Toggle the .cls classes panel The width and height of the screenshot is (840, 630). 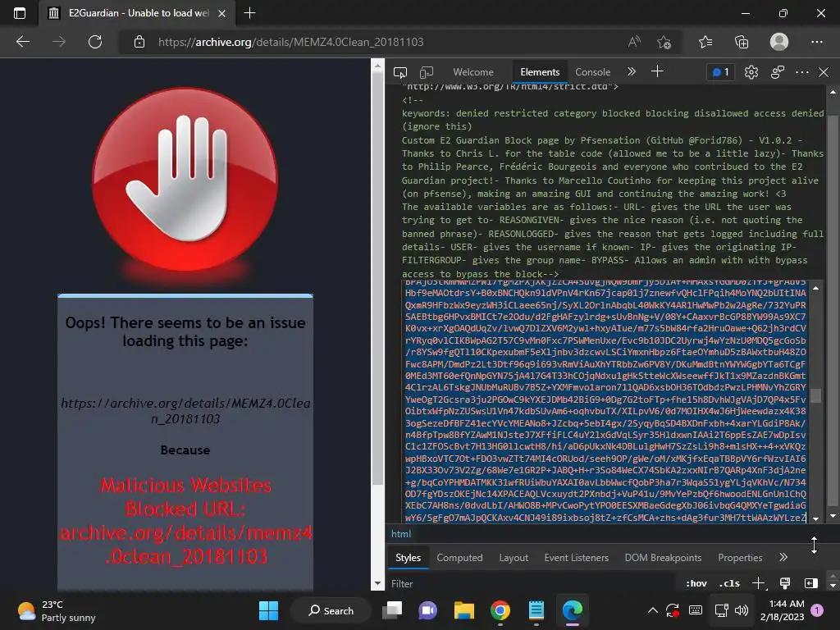point(729,583)
